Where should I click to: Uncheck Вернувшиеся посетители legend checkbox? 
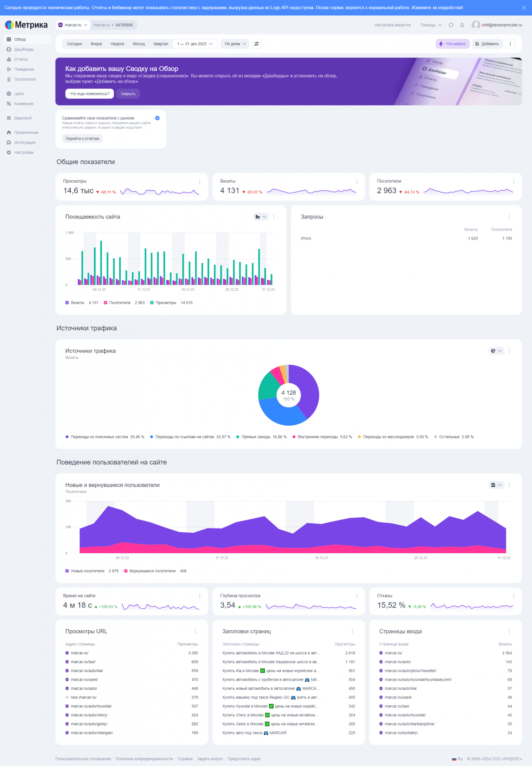click(x=126, y=571)
